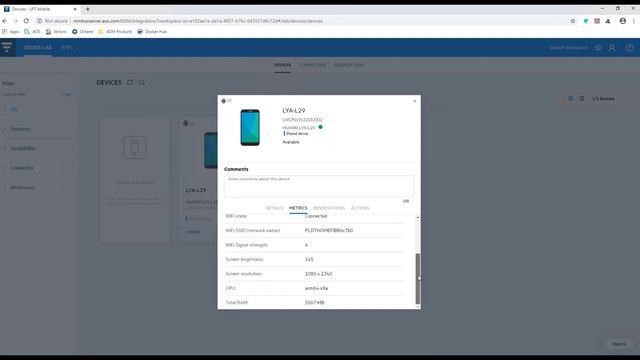Click the WiFi state value Connected
The height and width of the screenshot is (360, 640).
[x=316, y=216]
